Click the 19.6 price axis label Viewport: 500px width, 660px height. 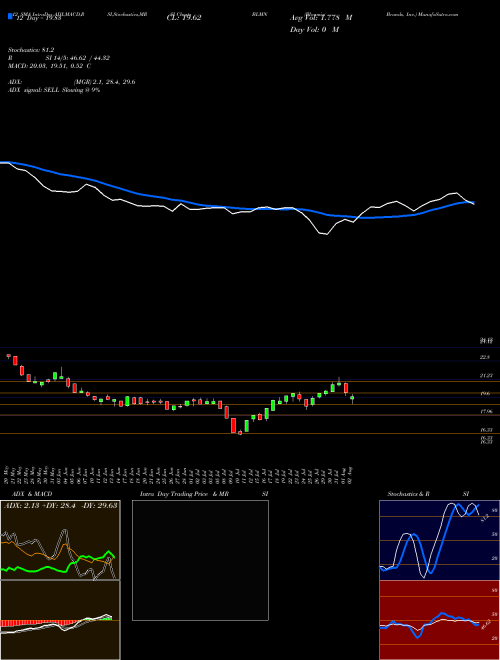tap(485, 394)
